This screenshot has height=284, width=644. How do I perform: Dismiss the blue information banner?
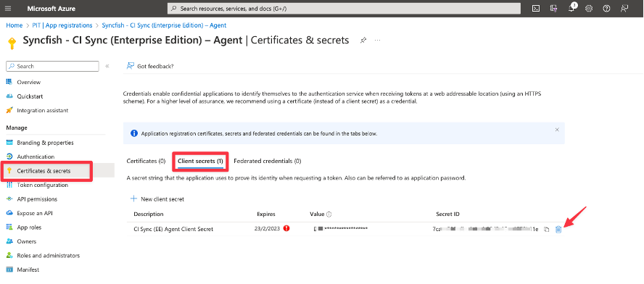click(557, 129)
